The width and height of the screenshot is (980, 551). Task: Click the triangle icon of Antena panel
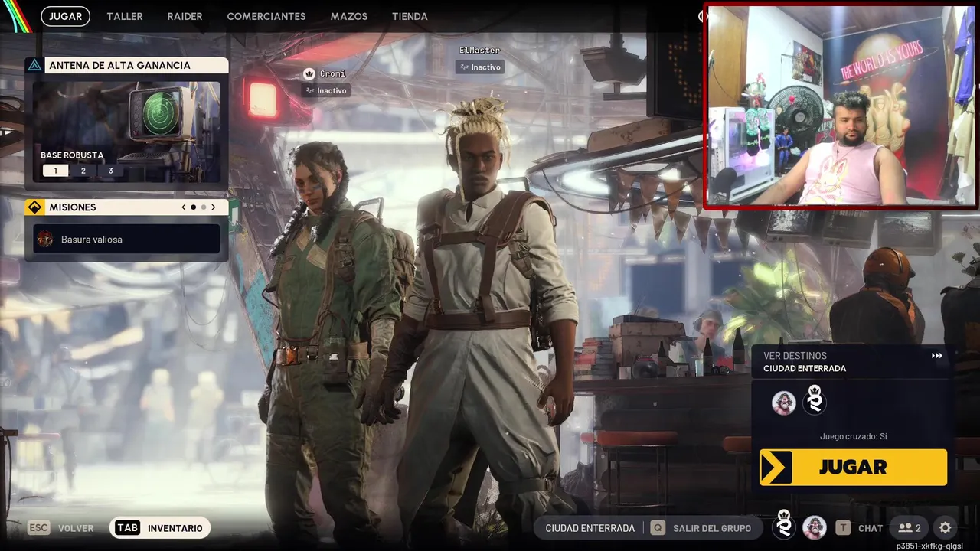[34, 66]
